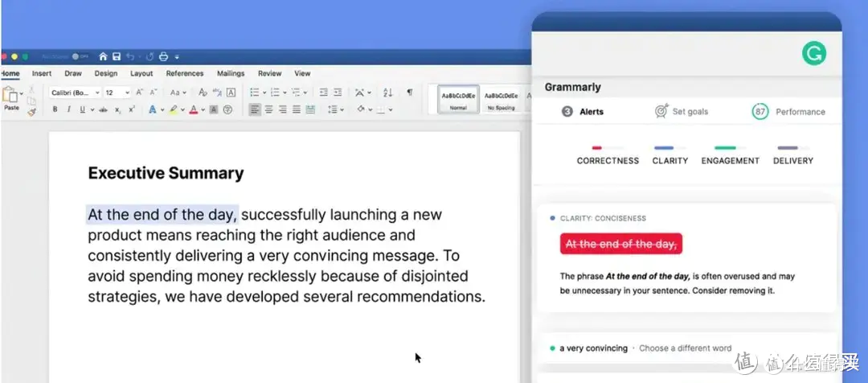Cut selection with the scissors icon
Image resolution: width=868 pixels, height=383 pixels.
[x=31, y=89]
